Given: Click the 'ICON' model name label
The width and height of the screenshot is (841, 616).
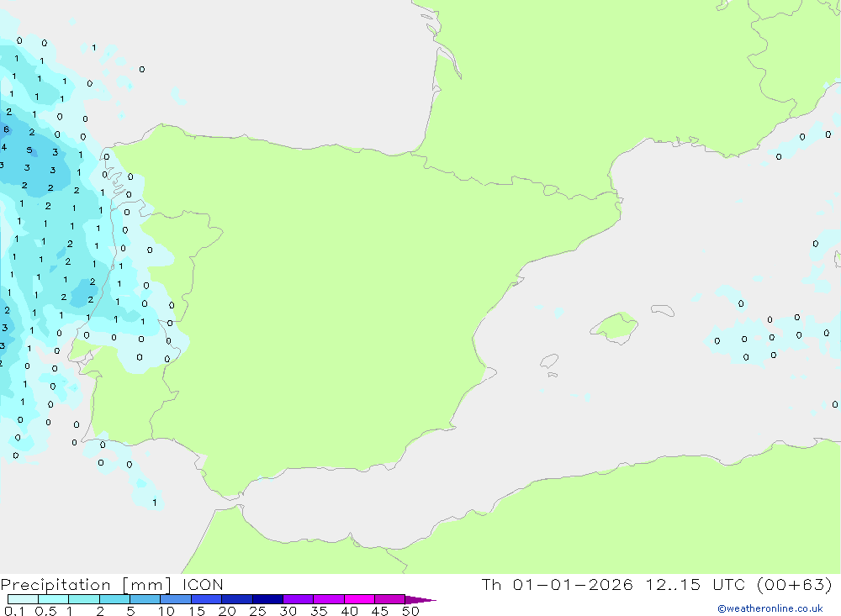Looking at the screenshot, I should [203, 585].
